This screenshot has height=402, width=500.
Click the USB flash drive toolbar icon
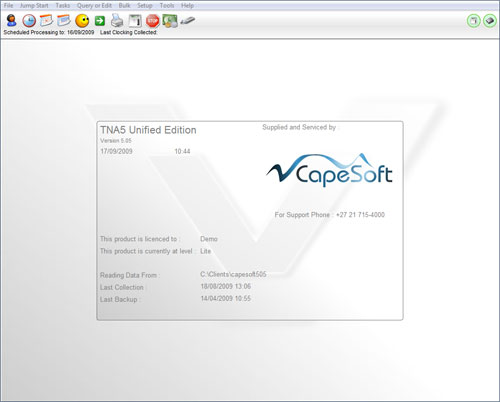click(188, 21)
